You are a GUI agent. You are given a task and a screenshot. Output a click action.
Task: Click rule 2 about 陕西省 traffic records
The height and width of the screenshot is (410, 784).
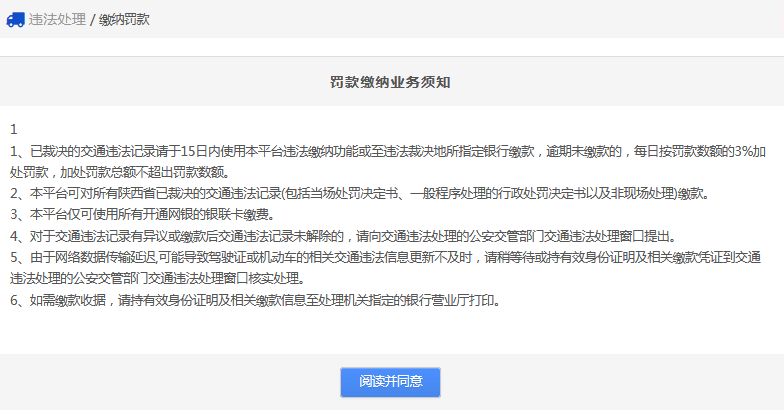click(x=360, y=193)
